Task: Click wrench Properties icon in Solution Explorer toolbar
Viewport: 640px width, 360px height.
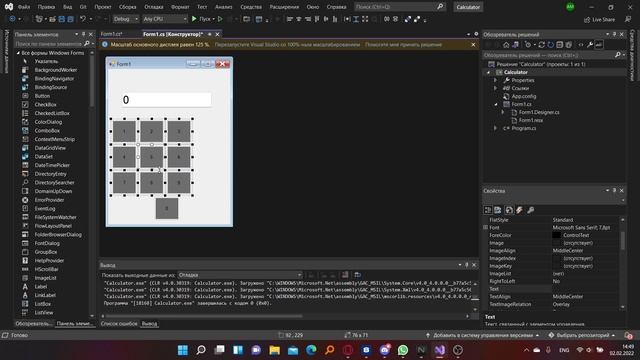Action: [590, 45]
